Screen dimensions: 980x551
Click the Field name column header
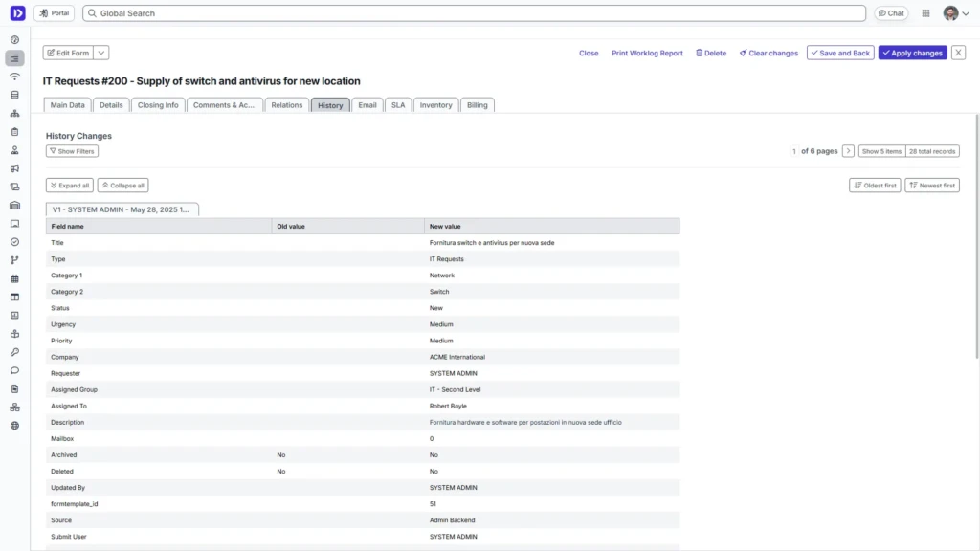[x=159, y=226]
